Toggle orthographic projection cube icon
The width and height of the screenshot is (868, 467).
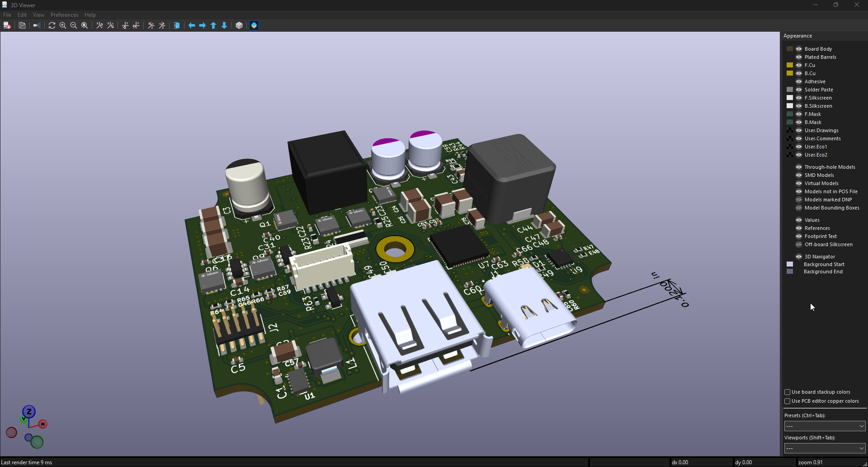pos(239,25)
